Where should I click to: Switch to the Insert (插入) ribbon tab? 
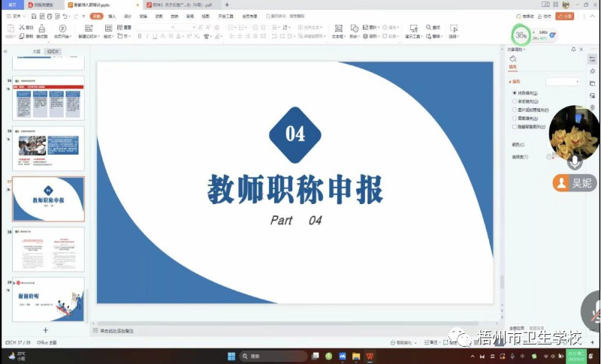112,16
